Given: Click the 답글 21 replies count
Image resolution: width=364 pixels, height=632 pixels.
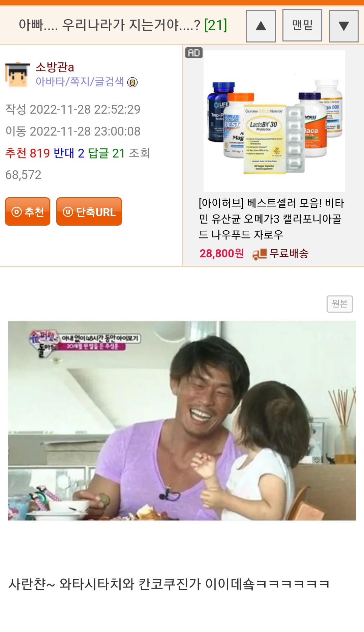Looking at the screenshot, I should 106,153.
